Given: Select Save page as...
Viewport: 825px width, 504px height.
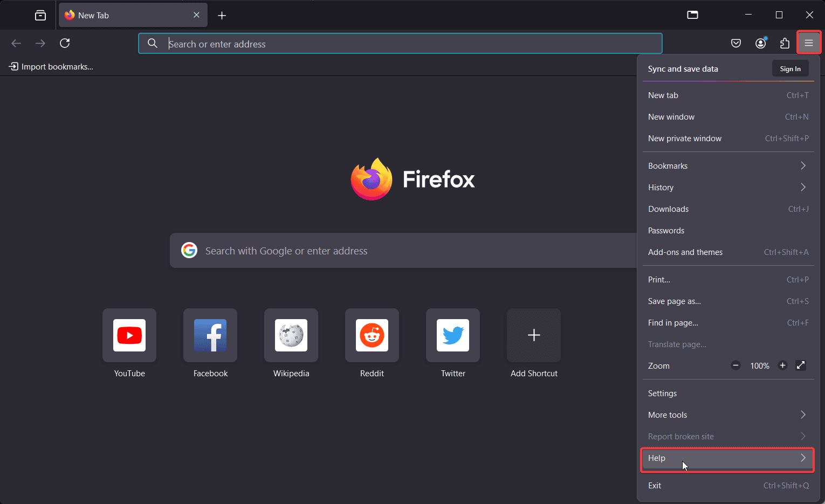Looking at the screenshot, I should (x=728, y=301).
